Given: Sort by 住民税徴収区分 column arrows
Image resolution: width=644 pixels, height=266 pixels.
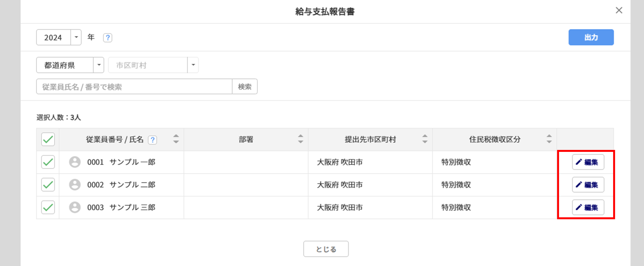Looking at the screenshot, I should 549,139.
